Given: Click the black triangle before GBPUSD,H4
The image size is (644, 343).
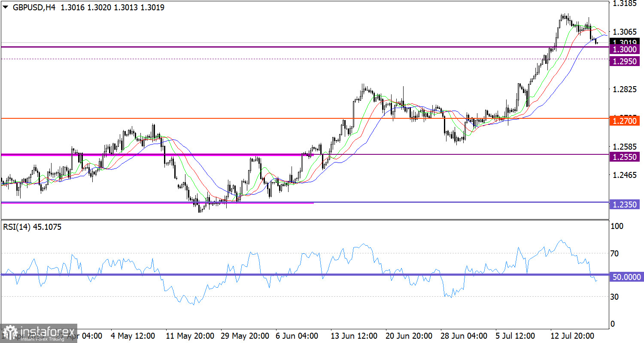Looking at the screenshot, I should point(6,7).
